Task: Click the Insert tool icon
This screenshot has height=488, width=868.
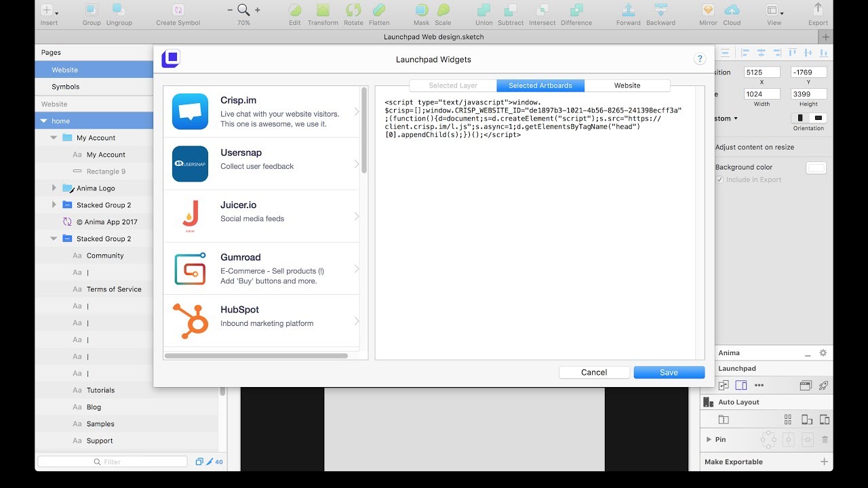Action: [47, 10]
